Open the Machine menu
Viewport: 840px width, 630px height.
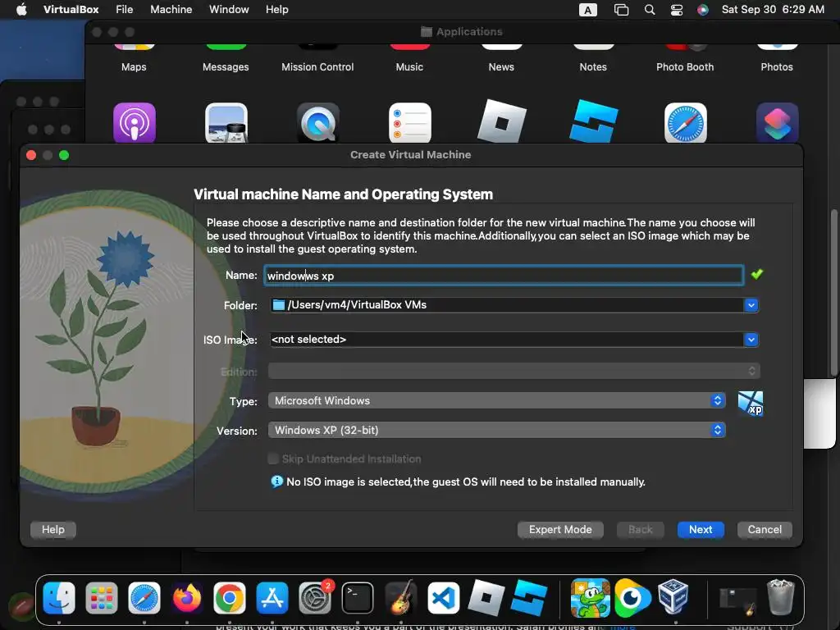[171, 10]
